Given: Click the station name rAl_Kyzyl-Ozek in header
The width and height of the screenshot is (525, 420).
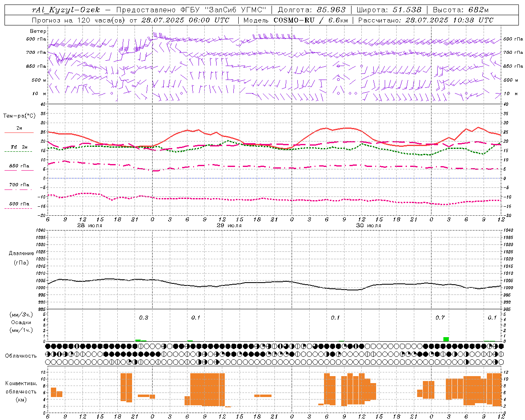Looking at the screenshot, I should [x=66, y=10].
